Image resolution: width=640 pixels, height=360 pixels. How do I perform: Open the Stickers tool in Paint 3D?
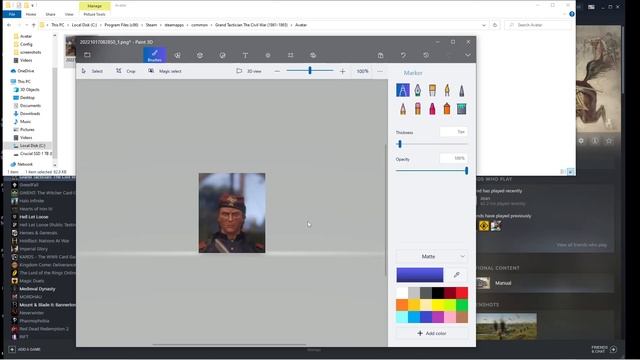tap(222, 55)
